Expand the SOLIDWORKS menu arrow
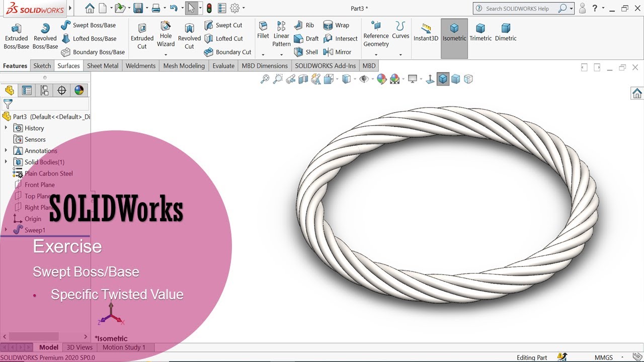Screen dimensions: 644x362 (70, 8)
